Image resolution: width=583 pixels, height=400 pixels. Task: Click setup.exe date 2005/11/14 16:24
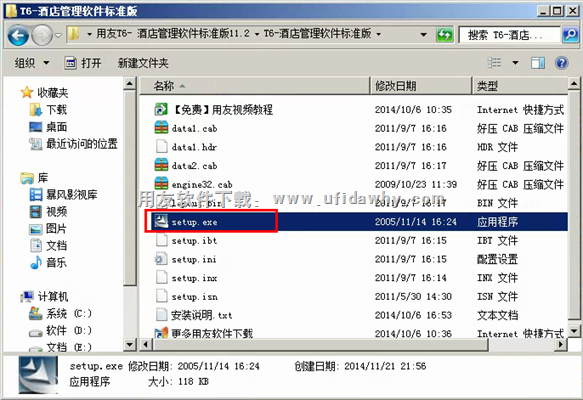pyautogui.click(x=415, y=222)
